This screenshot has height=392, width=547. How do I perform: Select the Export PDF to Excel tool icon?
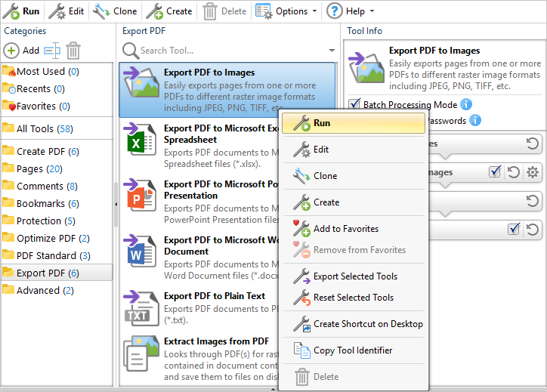(140, 139)
